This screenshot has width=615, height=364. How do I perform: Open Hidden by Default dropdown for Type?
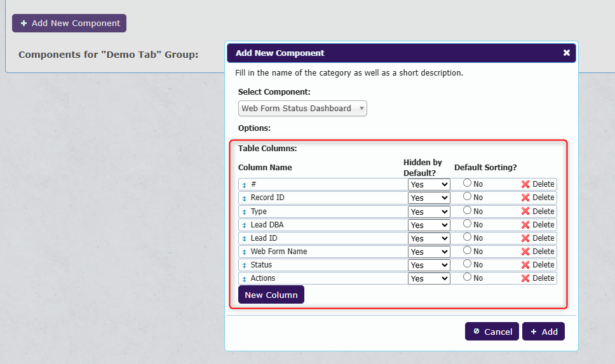(429, 212)
